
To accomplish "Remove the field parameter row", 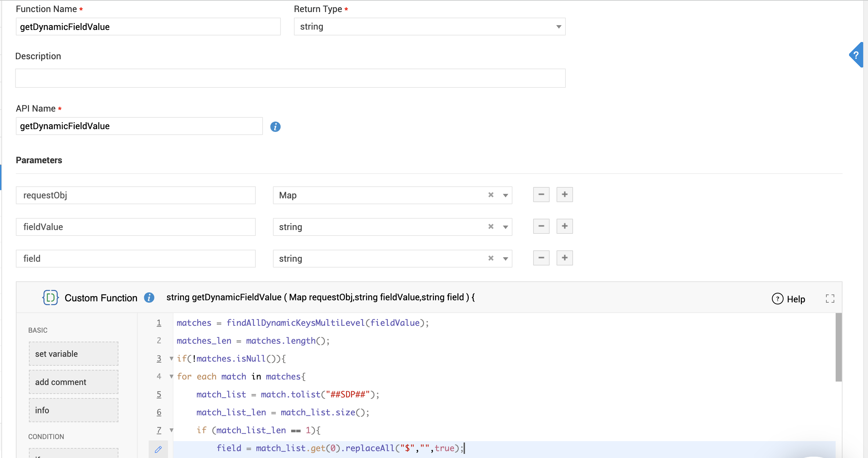I will point(541,258).
